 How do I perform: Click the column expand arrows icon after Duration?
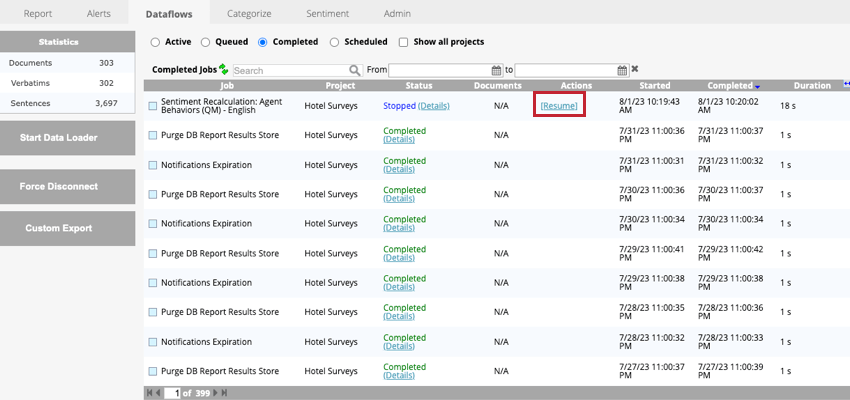[846, 85]
